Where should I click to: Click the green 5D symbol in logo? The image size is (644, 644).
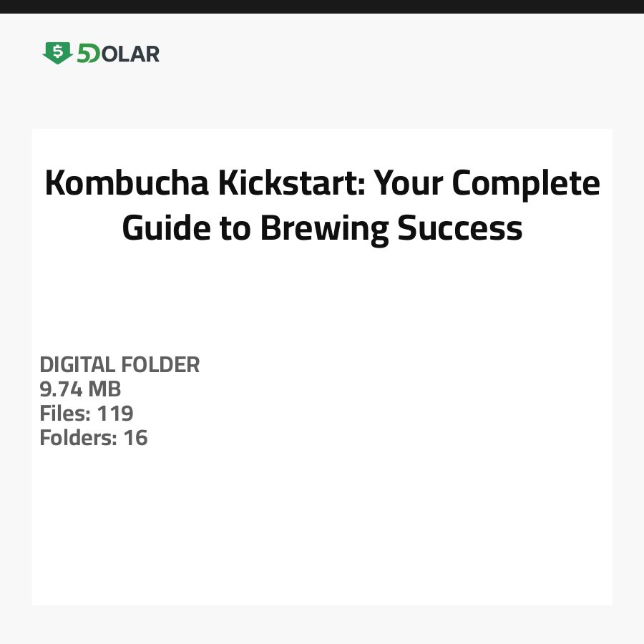(x=88, y=54)
